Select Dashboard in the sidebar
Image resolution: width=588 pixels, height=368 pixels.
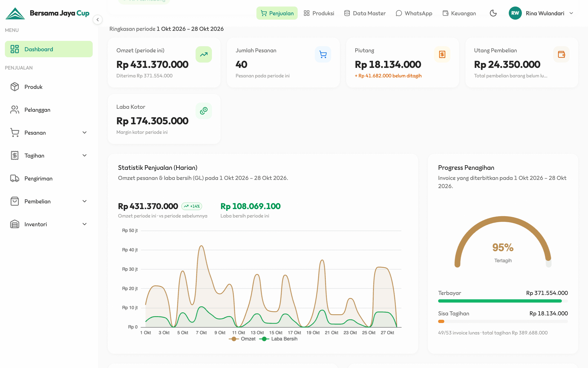pyautogui.click(x=49, y=49)
